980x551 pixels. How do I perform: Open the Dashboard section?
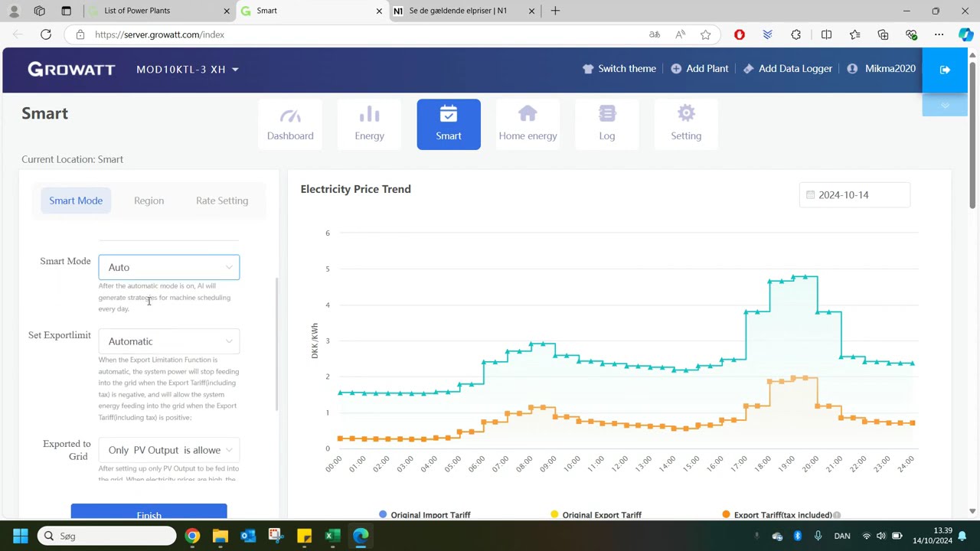(x=290, y=124)
